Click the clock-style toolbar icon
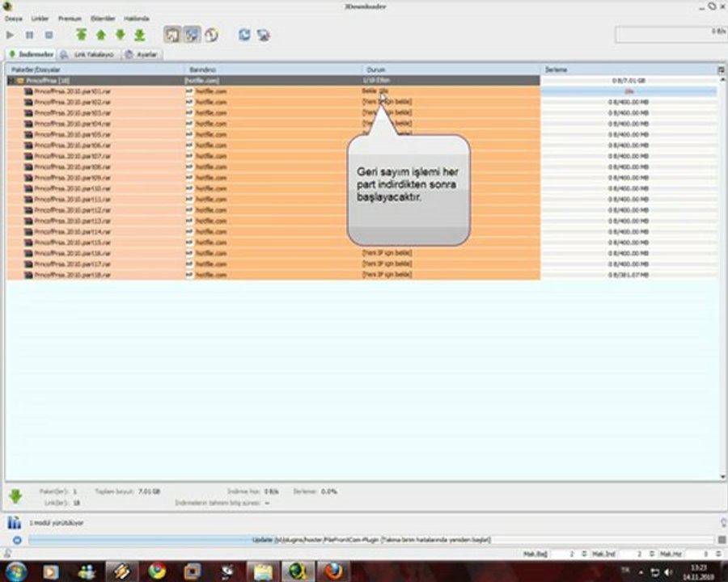The image size is (728, 582). coord(211,35)
